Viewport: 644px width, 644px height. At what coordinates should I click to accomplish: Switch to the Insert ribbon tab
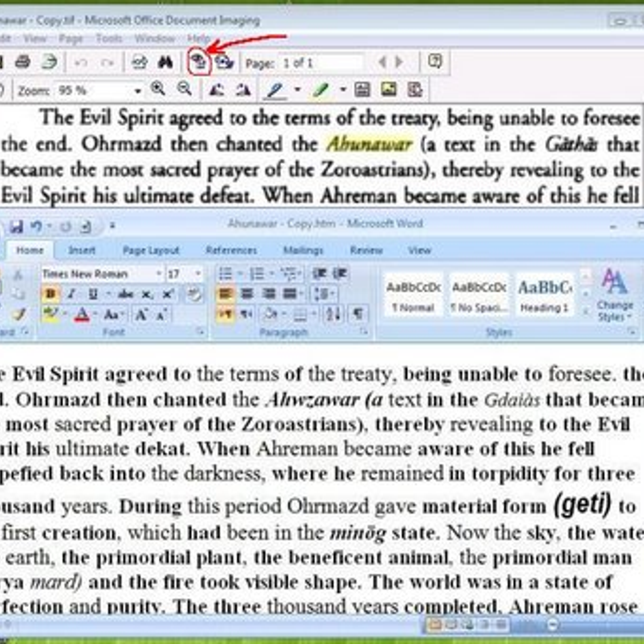(x=82, y=250)
